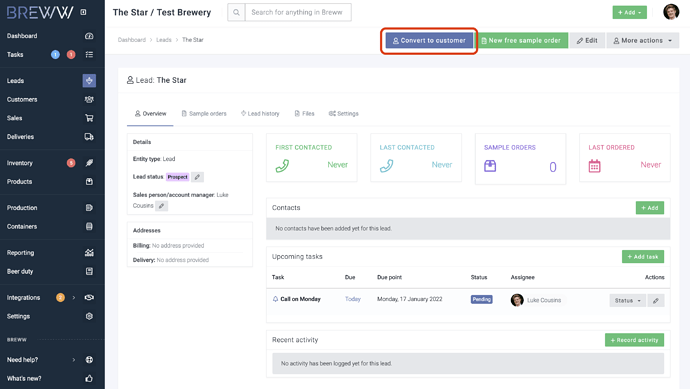Click the What's new thumbs-up icon
This screenshot has height=389, width=690.
pyautogui.click(x=89, y=378)
